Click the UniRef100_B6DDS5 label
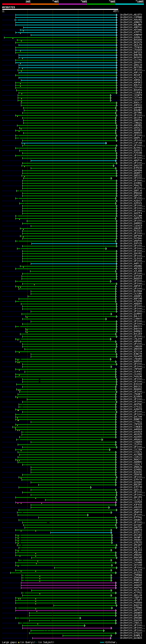146x644 pixels. [131, 279]
